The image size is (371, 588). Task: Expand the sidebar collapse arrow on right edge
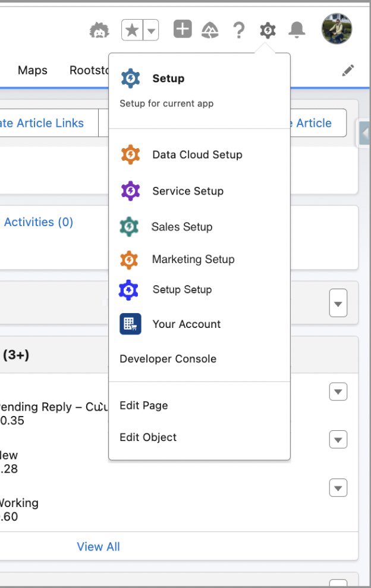[x=364, y=133]
